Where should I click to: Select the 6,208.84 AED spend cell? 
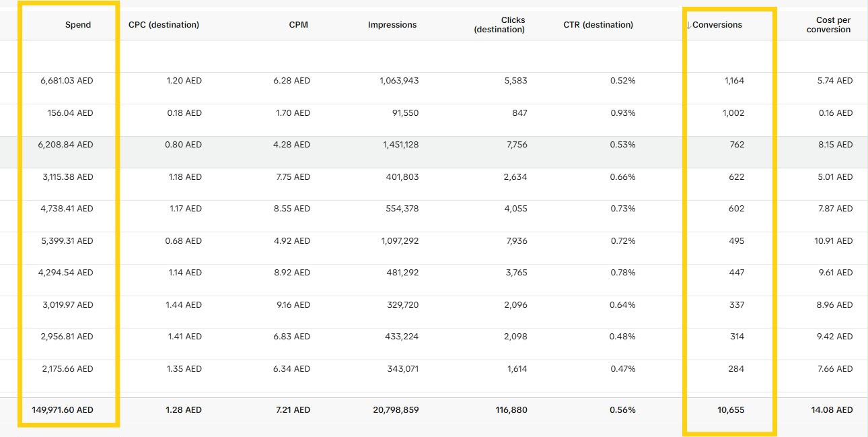pos(67,145)
